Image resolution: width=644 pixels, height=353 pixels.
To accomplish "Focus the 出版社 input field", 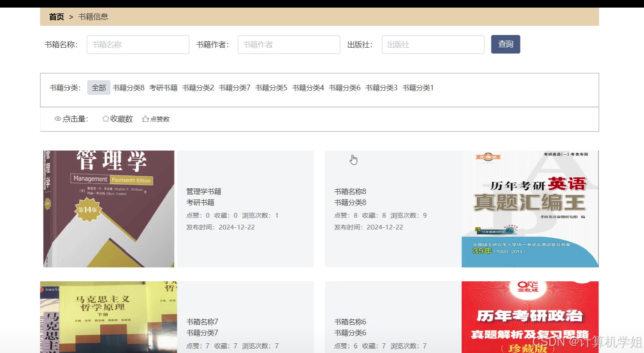I will coord(433,45).
